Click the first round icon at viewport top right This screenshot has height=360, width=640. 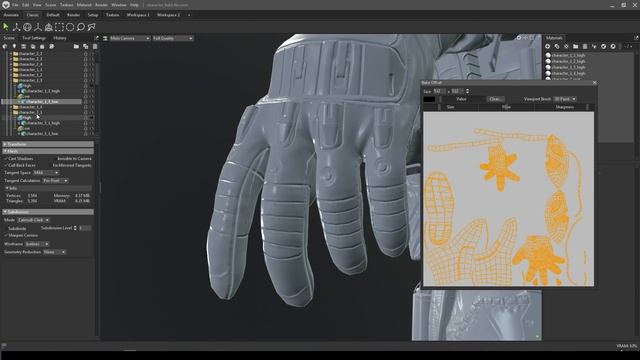519,38
